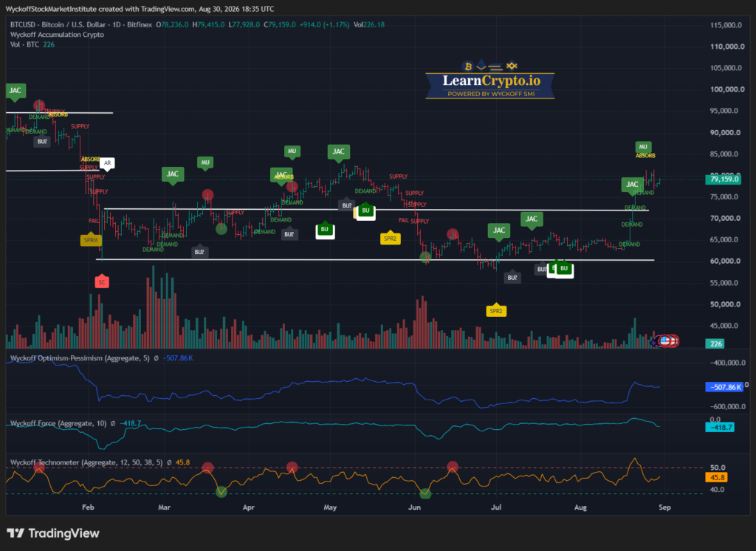Click the gray BU? marker just after July start
This screenshot has height=551, width=756.
(512, 277)
